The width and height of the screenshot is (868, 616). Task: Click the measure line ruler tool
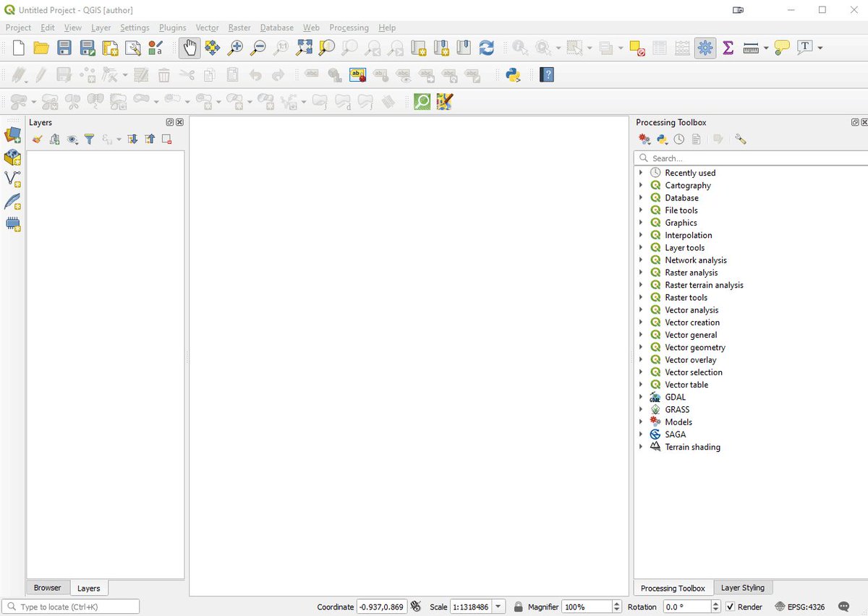[x=750, y=48]
